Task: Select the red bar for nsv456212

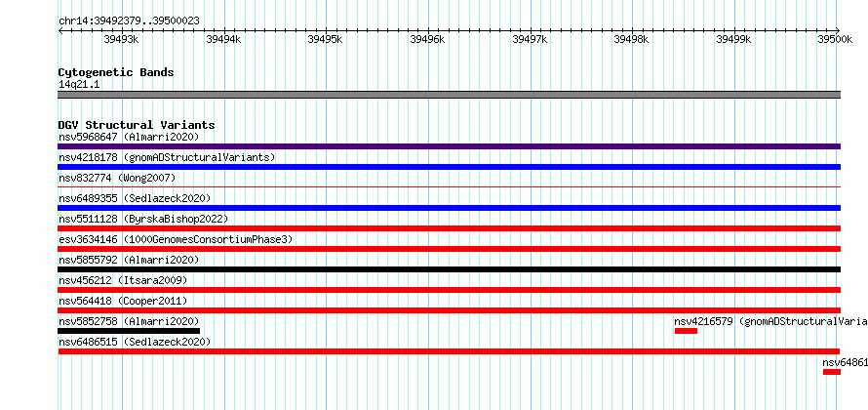Action: click(449, 290)
